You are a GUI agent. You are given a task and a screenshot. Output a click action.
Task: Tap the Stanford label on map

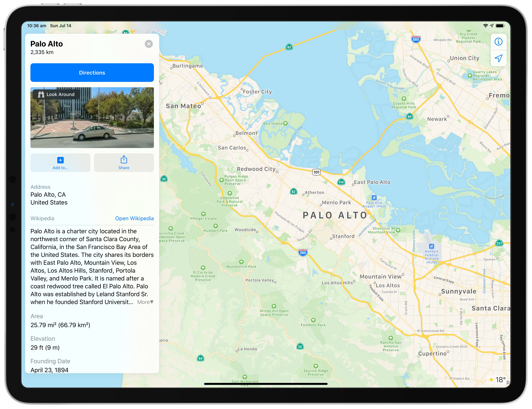pyautogui.click(x=343, y=236)
